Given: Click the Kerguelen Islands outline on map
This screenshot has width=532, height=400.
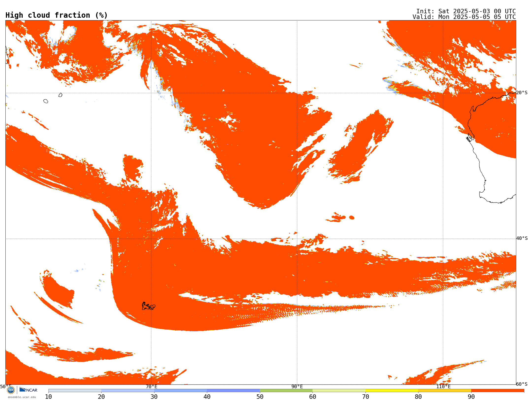Looking at the screenshot, I should 149,306.
